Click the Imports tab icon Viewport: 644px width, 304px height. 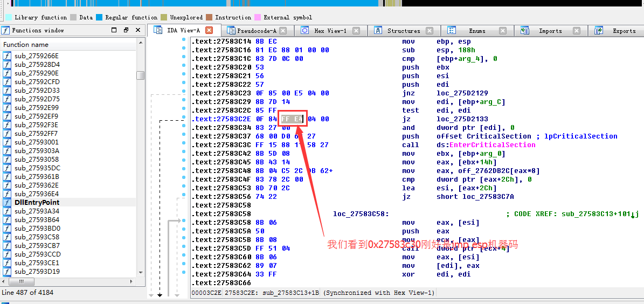tap(525, 31)
